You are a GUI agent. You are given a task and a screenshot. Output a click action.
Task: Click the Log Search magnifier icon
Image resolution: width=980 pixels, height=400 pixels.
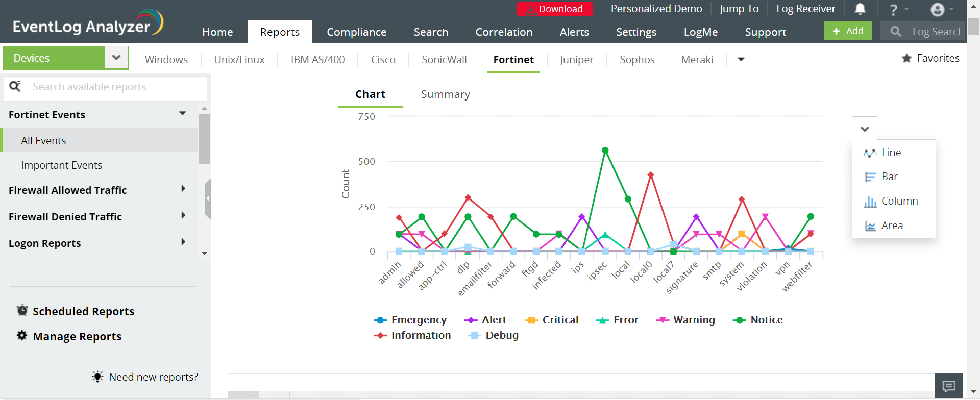[x=896, y=32]
